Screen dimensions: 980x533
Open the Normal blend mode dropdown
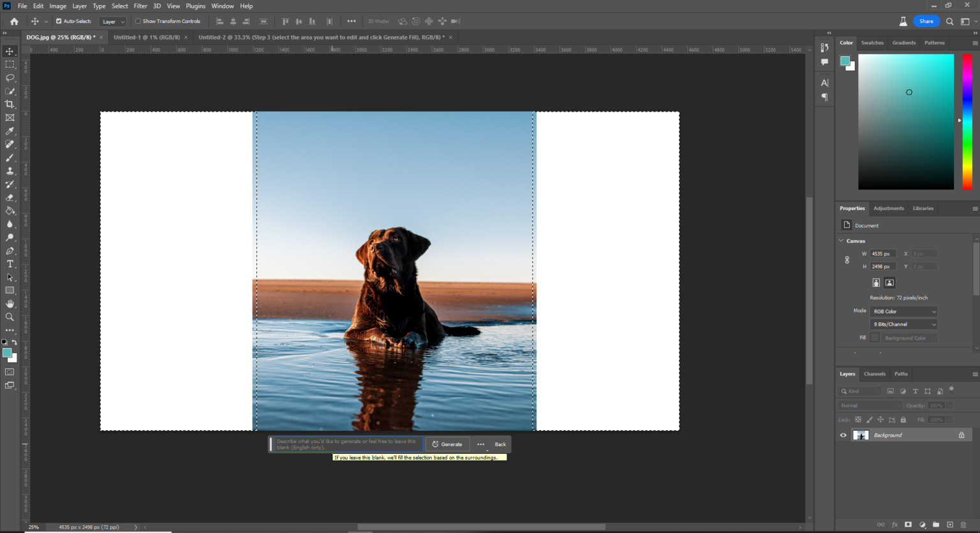click(870, 405)
